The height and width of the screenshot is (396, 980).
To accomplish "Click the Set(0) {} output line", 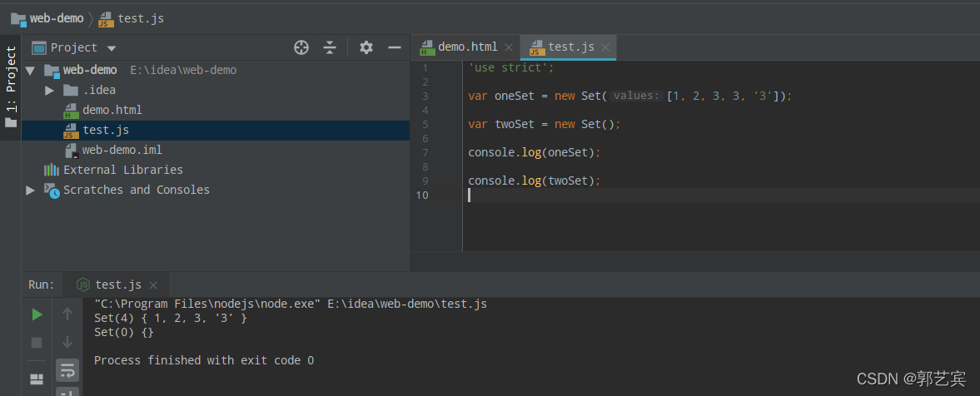I will point(124,332).
